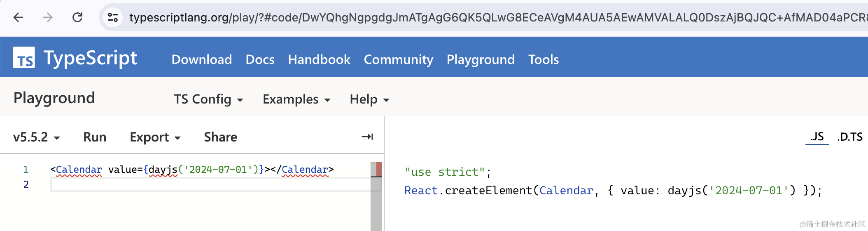Select Playground in the top nav
This screenshot has height=231, width=868.
point(481,59)
